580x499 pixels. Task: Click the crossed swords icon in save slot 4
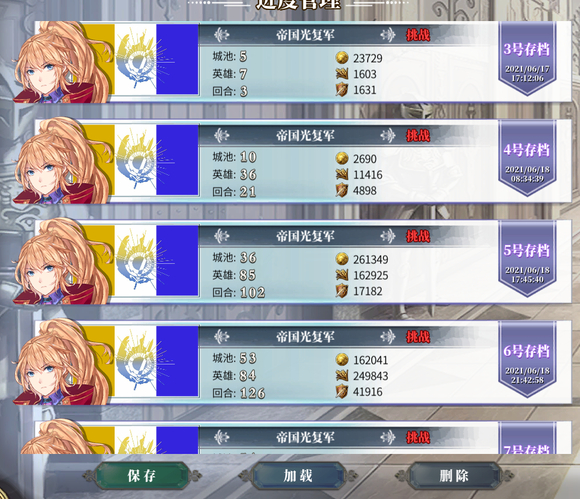(342, 174)
